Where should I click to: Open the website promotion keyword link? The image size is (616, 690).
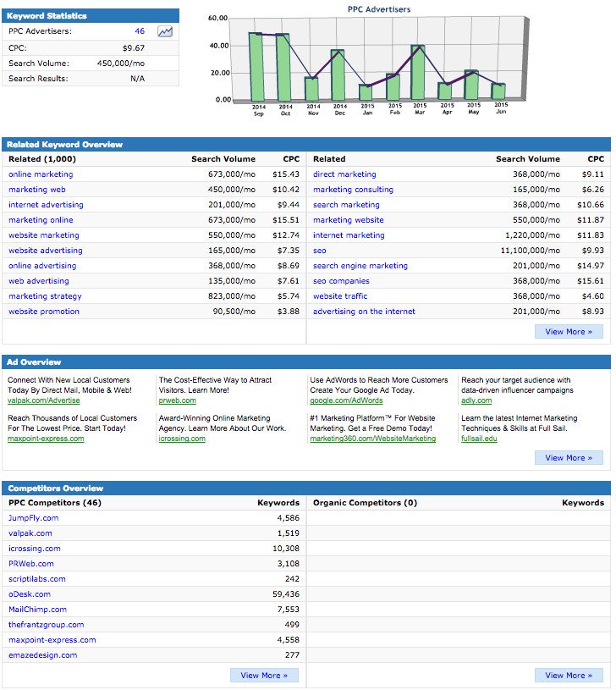(44, 312)
